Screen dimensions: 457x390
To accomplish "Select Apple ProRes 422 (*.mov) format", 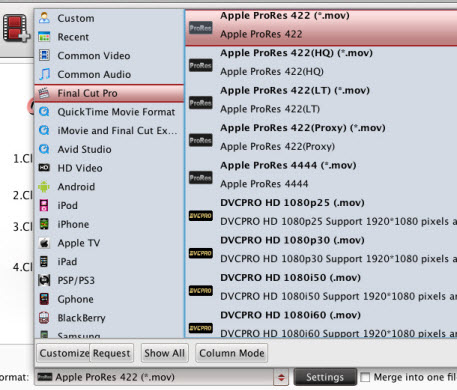I will pos(321,28).
